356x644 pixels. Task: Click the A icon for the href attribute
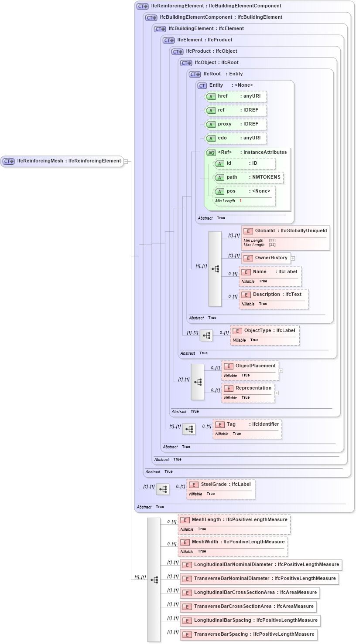[211, 96]
